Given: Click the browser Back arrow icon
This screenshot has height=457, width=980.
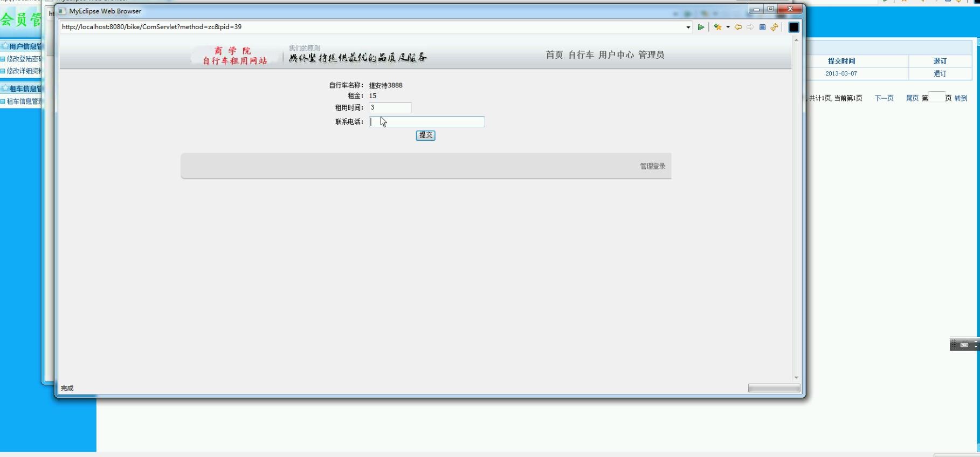Looking at the screenshot, I should [738, 27].
